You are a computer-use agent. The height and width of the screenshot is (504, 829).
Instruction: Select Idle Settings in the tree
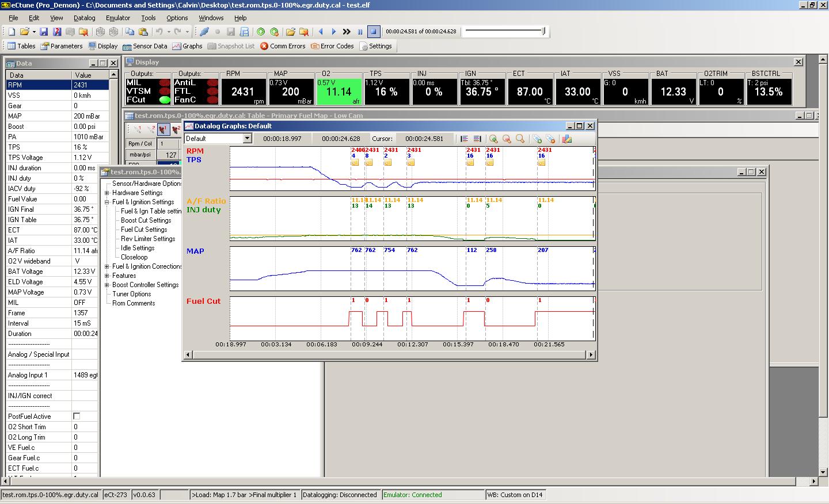click(x=138, y=248)
